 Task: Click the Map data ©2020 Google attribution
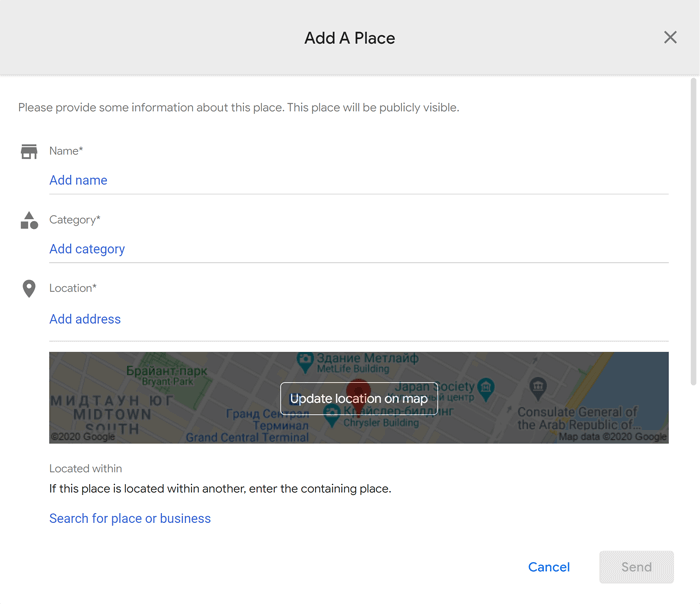[612, 436]
